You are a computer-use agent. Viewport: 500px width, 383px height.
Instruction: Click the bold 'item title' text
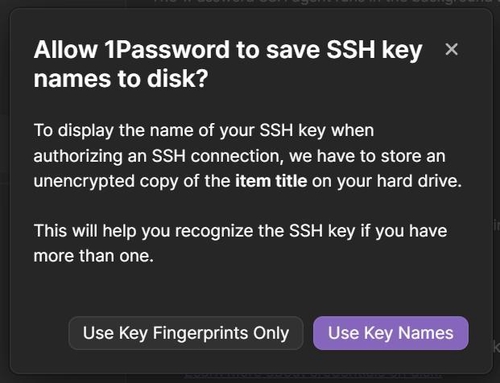(x=271, y=181)
